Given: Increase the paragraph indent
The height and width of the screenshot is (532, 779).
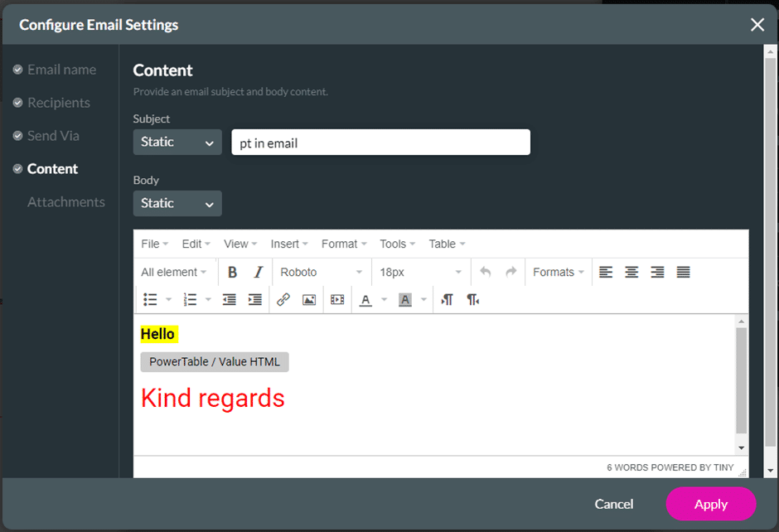Looking at the screenshot, I should click(255, 299).
